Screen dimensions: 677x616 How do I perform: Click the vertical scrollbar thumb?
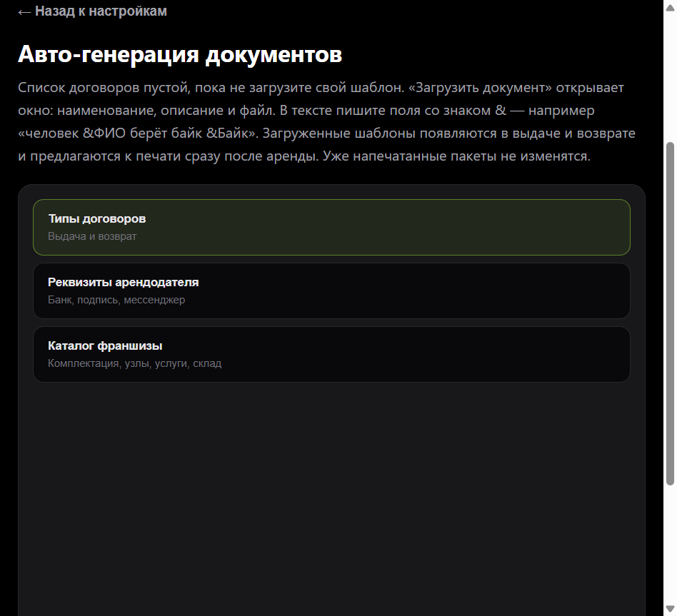(670, 314)
